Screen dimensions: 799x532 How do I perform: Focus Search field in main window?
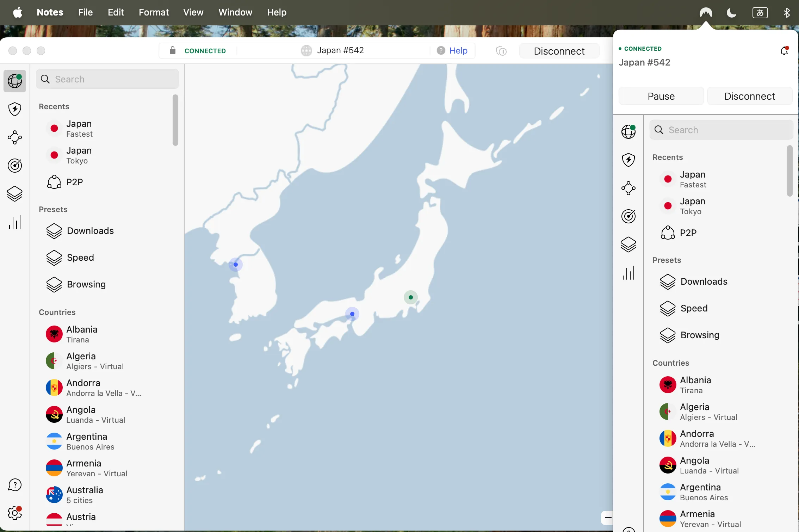107,79
